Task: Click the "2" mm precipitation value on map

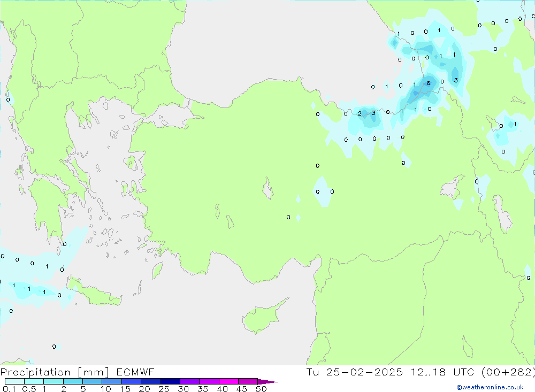Action: [360, 113]
